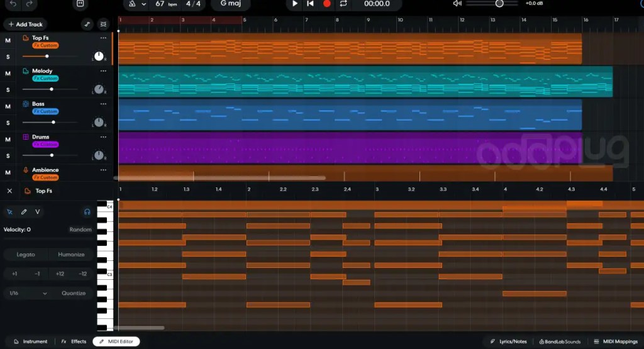Screen dimensions: 644x349
Task: Click the master volume speaker icon
Action: [x=457, y=4]
